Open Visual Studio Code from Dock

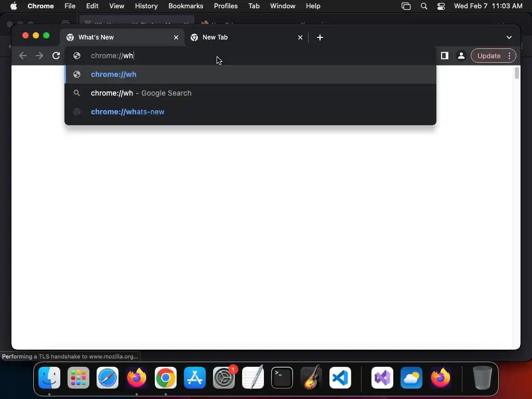(x=340, y=378)
